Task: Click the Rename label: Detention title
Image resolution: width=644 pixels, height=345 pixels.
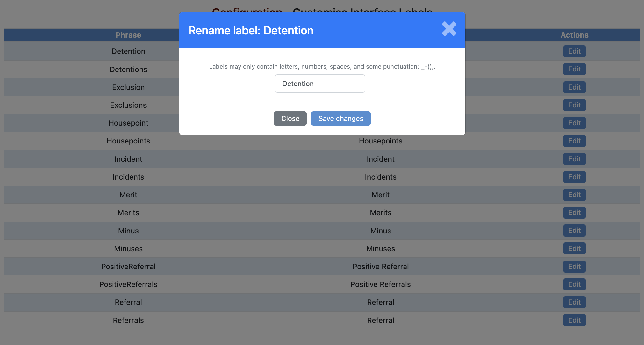Action: coord(251,31)
